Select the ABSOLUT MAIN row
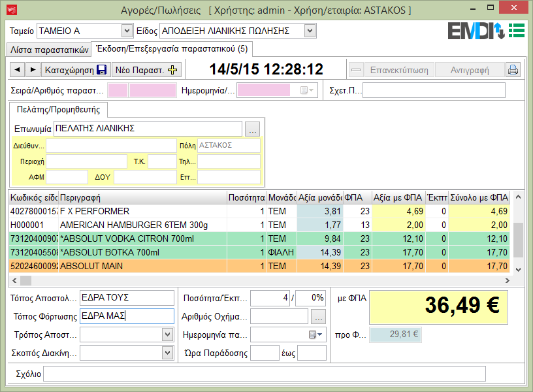The image size is (533, 392). (259, 266)
